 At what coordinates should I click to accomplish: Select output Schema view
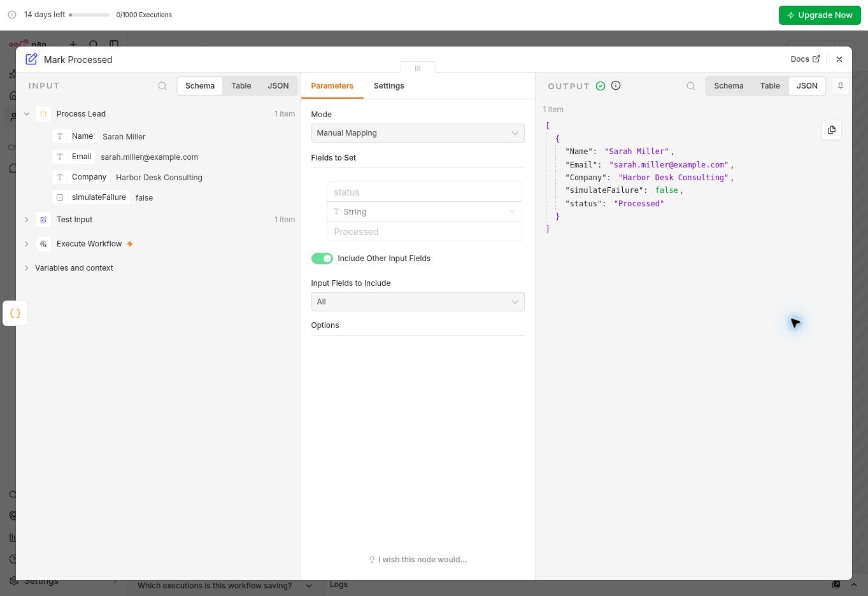[729, 86]
